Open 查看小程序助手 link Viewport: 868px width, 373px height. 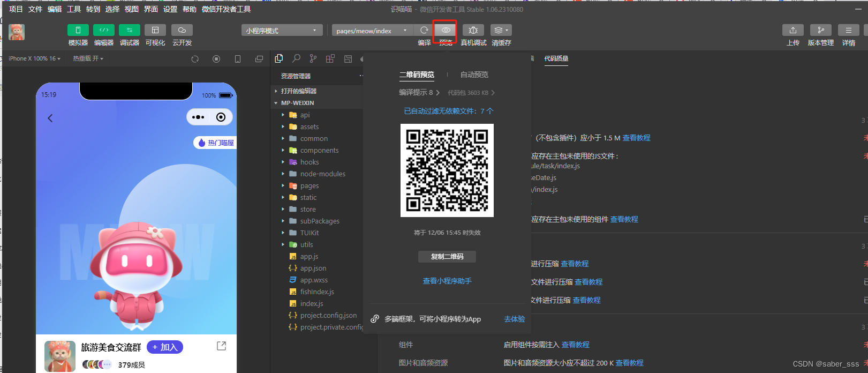(x=447, y=281)
